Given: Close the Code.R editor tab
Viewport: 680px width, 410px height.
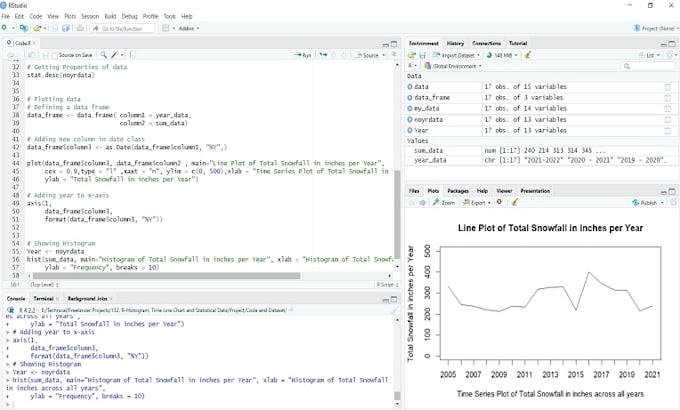Looking at the screenshot, I should pos(34,43).
